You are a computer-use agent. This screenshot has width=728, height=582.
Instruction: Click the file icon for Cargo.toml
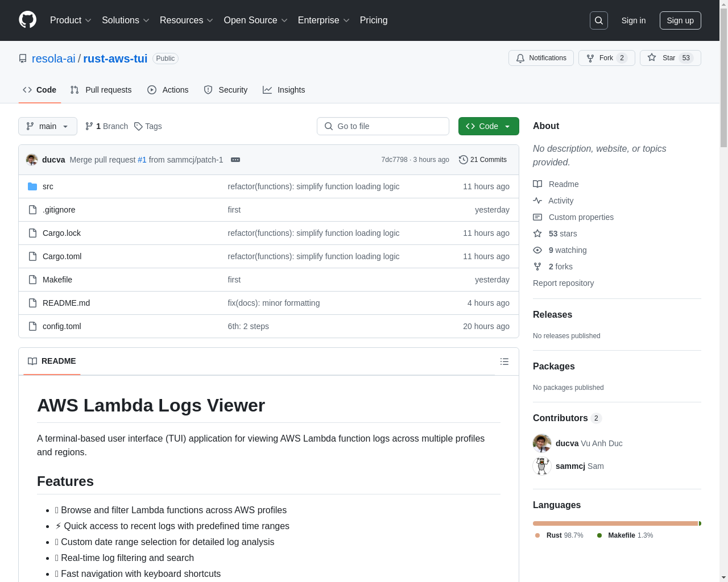pos(32,256)
